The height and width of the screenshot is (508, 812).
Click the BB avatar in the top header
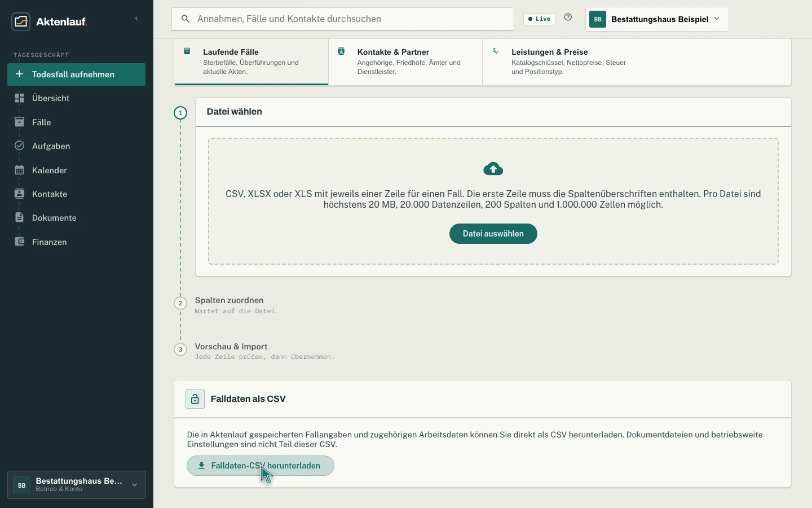[x=598, y=19]
